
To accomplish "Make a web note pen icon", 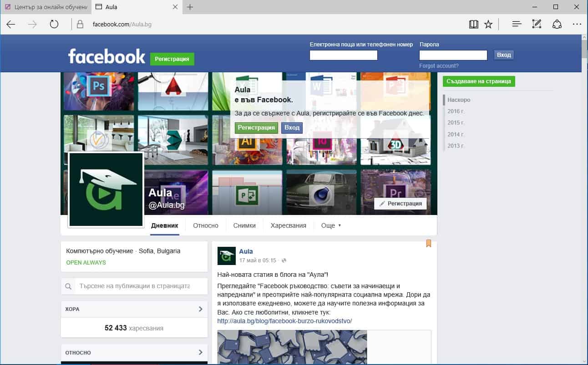I will pyautogui.click(x=537, y=25).
